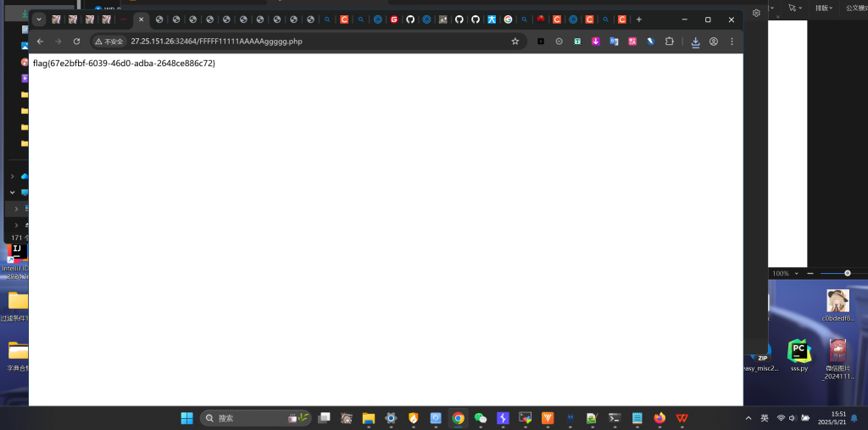Open the Windows Start menu

pyautogui.click(x=187, y=418)
